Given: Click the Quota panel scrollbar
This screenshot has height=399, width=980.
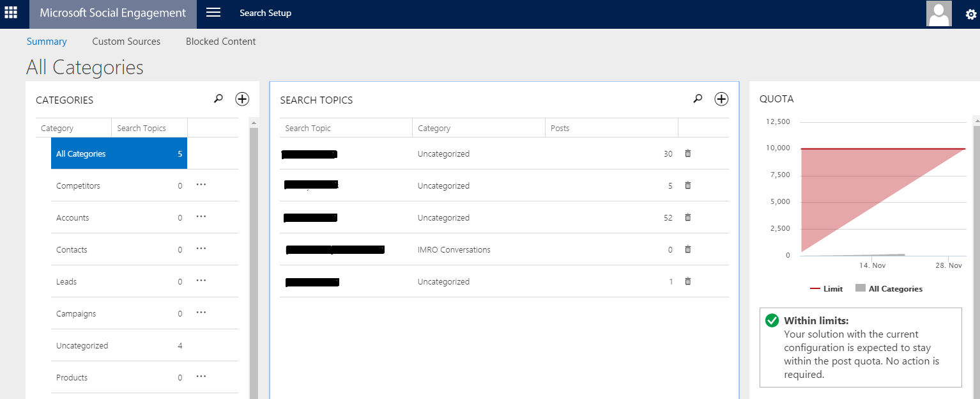Looking at the screenshot, I should click(x=976, y=256).
